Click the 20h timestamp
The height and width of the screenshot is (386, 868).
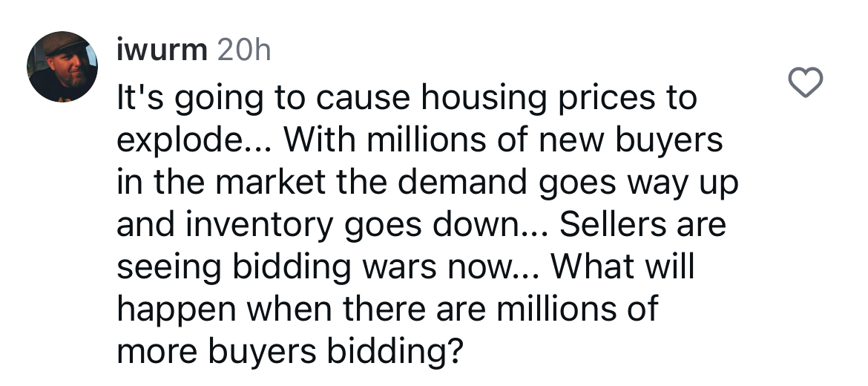coord(244,51)
